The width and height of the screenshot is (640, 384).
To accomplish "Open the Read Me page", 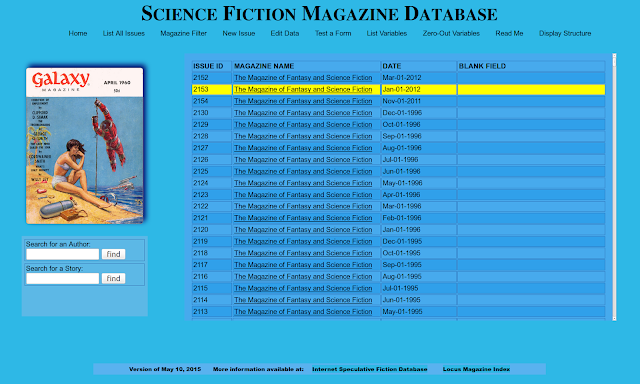I will [x=509, y=33].
